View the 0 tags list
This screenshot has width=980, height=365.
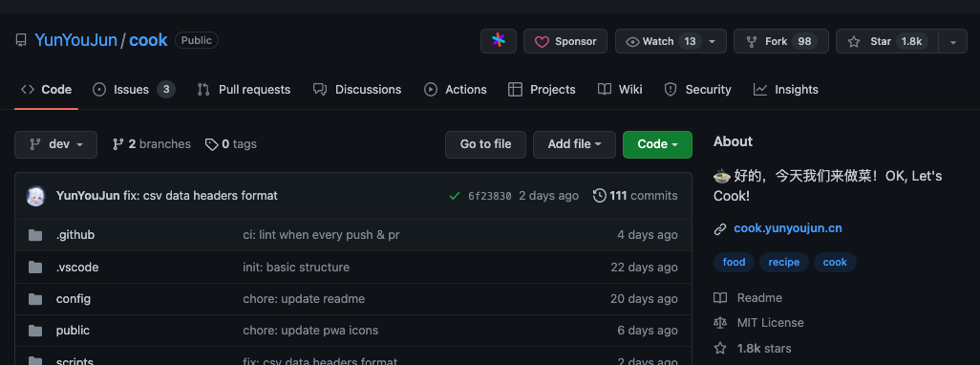tap(230, 144)
